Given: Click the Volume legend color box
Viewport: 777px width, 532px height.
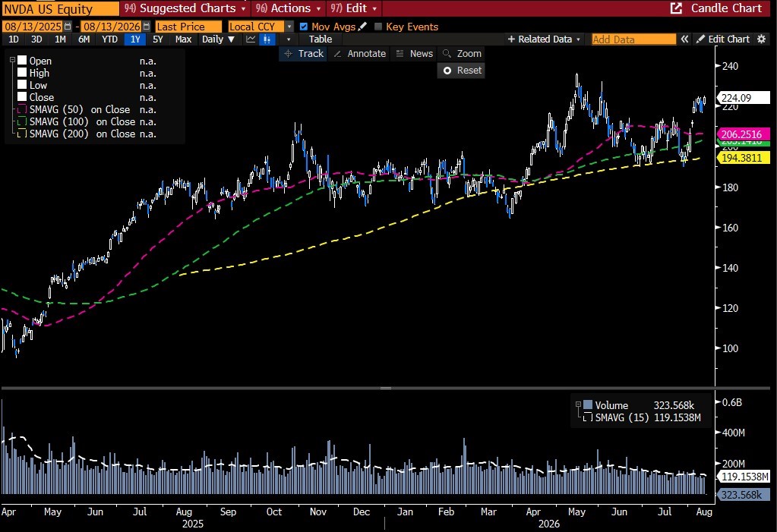Looking at the screenshot, I should point(588,405).
